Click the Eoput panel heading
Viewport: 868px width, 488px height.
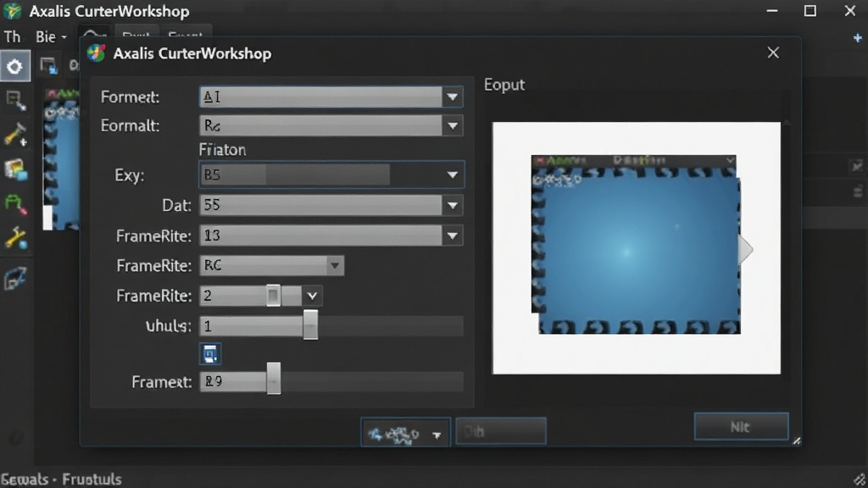pos(504,85)
